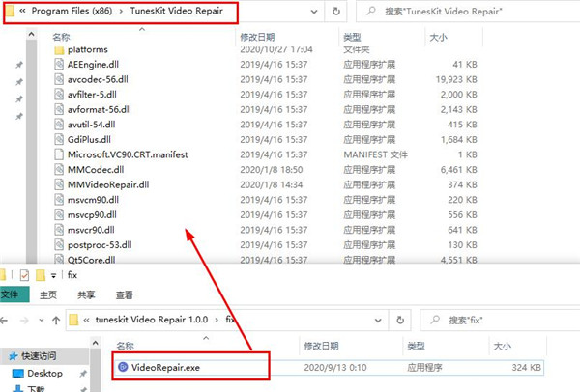Sort fix window by 名称 column
Viewport: 580px width, 392px height.
point(125,346)
